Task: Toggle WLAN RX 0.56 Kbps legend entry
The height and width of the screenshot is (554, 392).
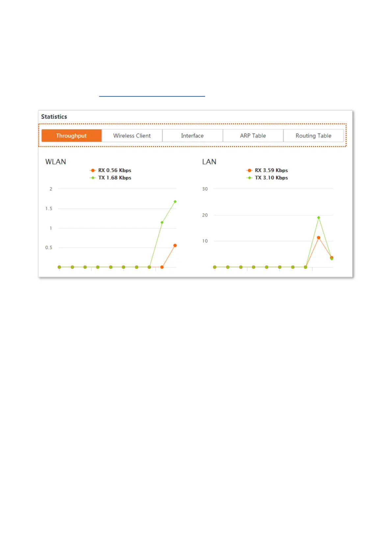Action: 111,170
